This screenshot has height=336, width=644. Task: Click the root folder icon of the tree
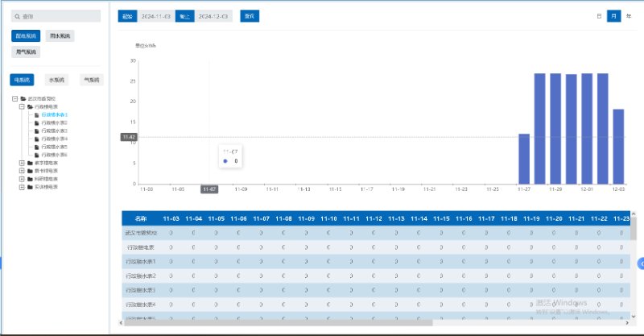(23, 98)
